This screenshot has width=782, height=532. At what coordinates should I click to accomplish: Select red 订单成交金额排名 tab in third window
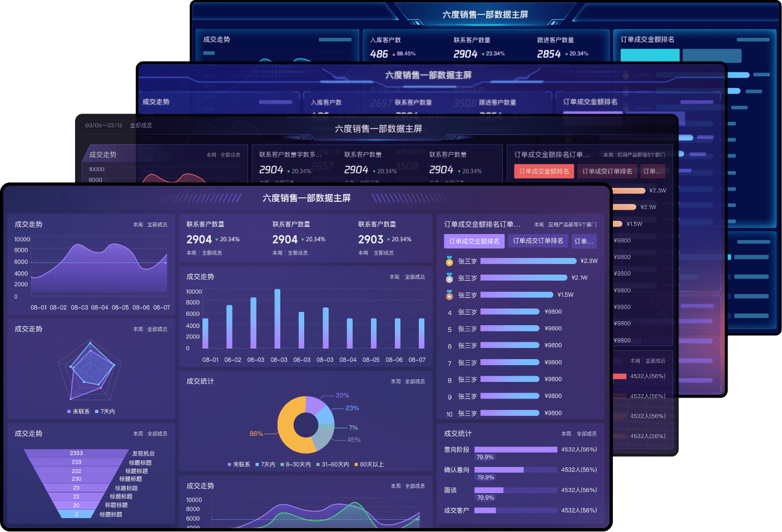click(544, 171)
